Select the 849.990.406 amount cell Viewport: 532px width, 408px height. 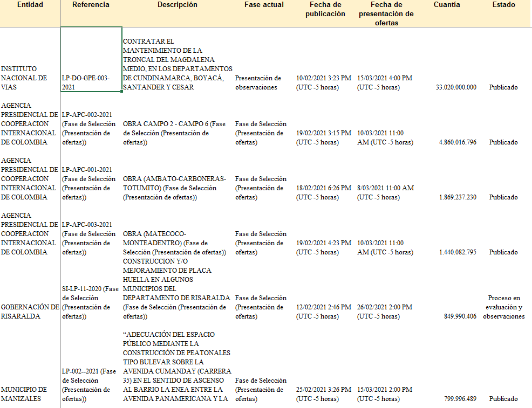(x=460, y=316)
